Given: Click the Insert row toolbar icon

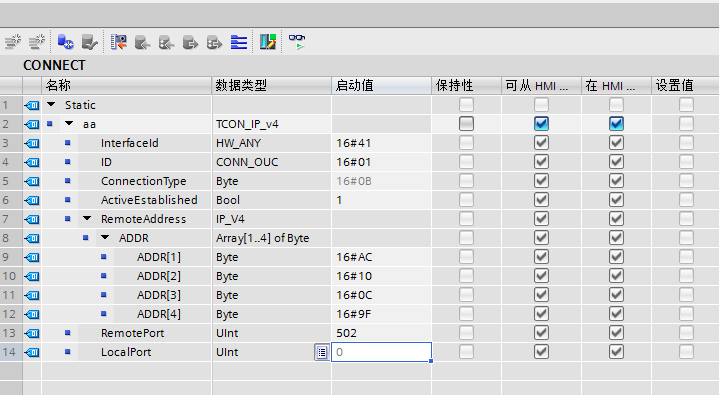Looking at the screenshot, I should 13,42.
